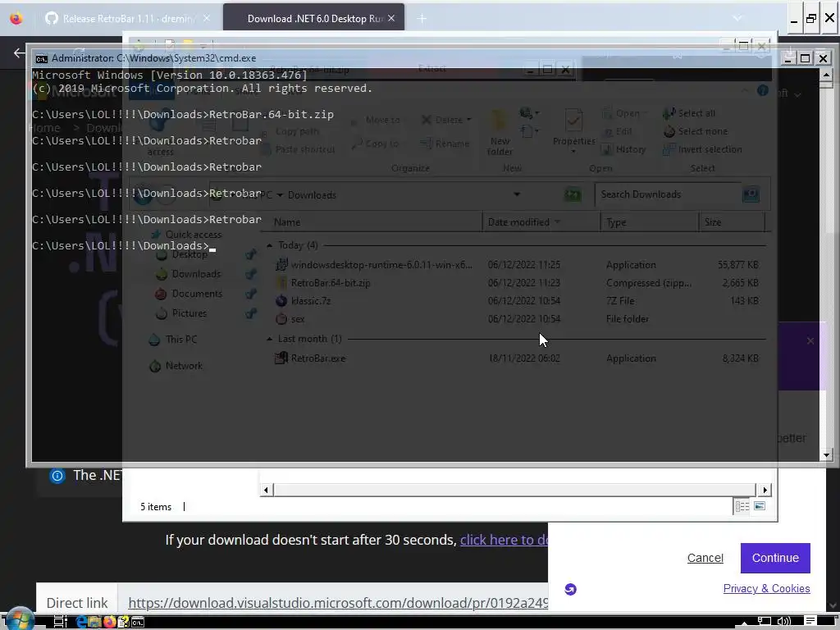This screenshot has width=840, height=630.
Task: Select the klassic.7z file row
Action: 518,301
